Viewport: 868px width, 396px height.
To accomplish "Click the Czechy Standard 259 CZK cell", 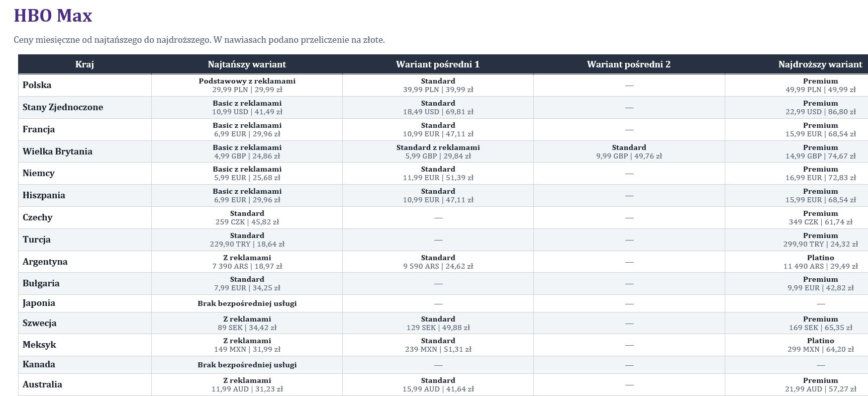I will tap(247, 217).
